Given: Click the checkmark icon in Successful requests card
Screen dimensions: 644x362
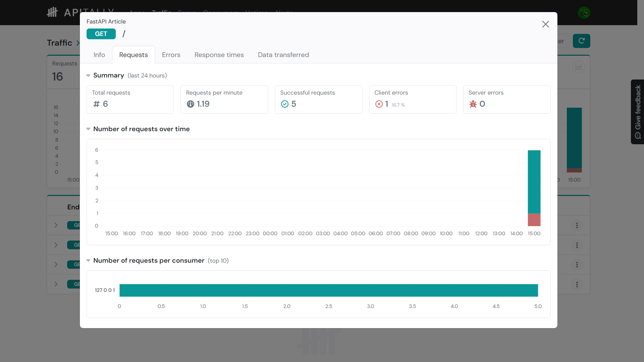Looking at the screenshot, I should [x=286, y=104].
